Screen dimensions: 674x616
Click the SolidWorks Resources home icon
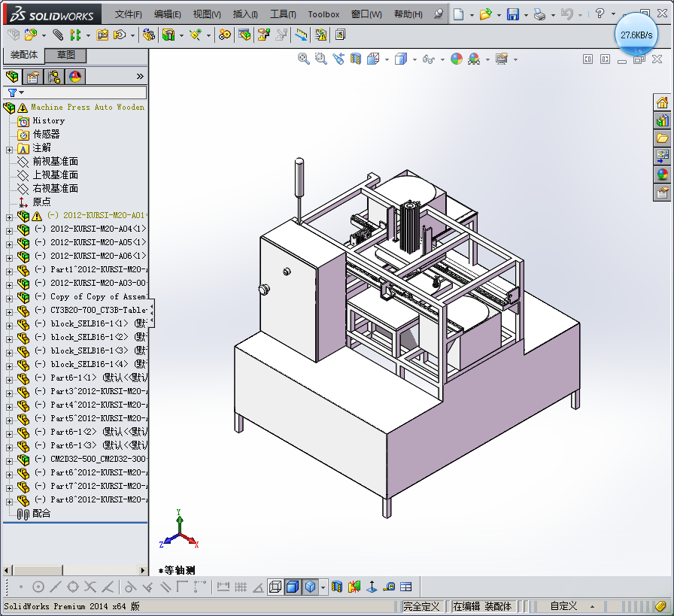pos(662,103)
